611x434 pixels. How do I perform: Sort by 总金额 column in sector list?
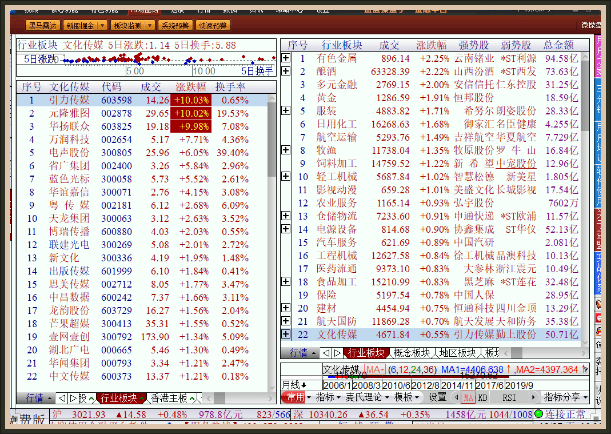click(558, 45)
